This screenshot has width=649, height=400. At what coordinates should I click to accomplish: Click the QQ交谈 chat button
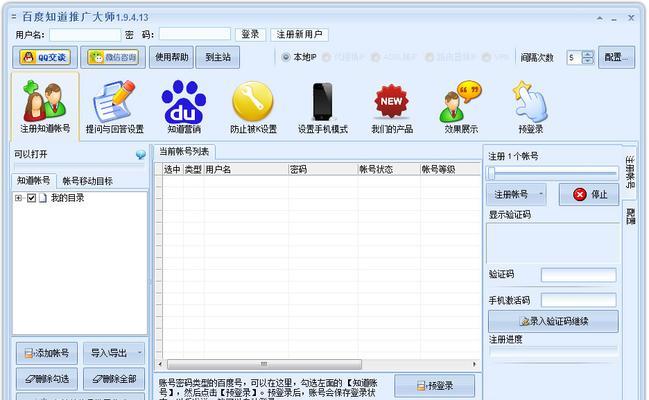(x=45, y=57)
